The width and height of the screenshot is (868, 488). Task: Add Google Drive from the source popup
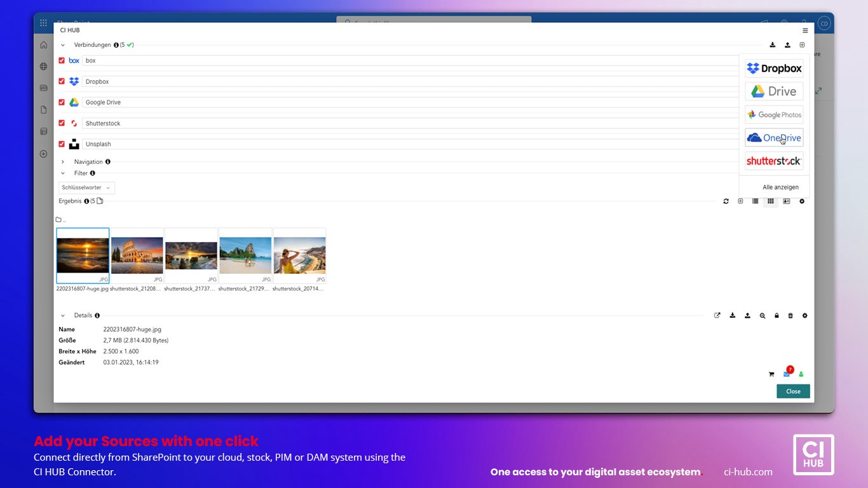point(774,91)
